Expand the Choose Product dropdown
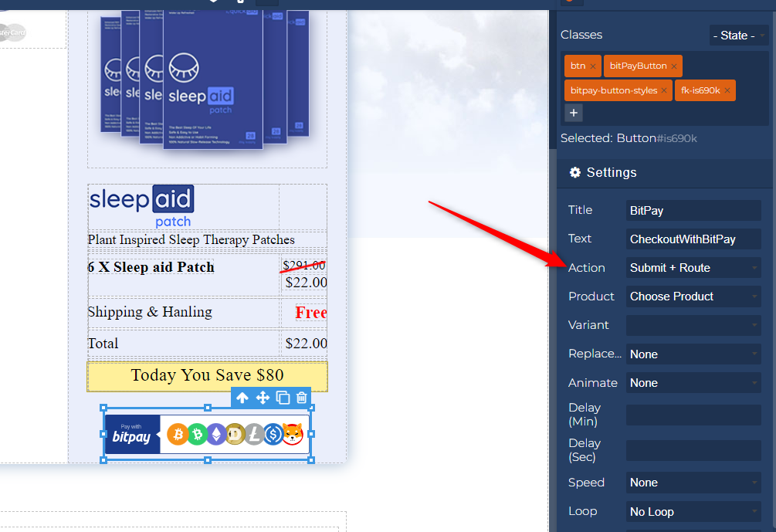The image size is (776, 532). [693, 296]
